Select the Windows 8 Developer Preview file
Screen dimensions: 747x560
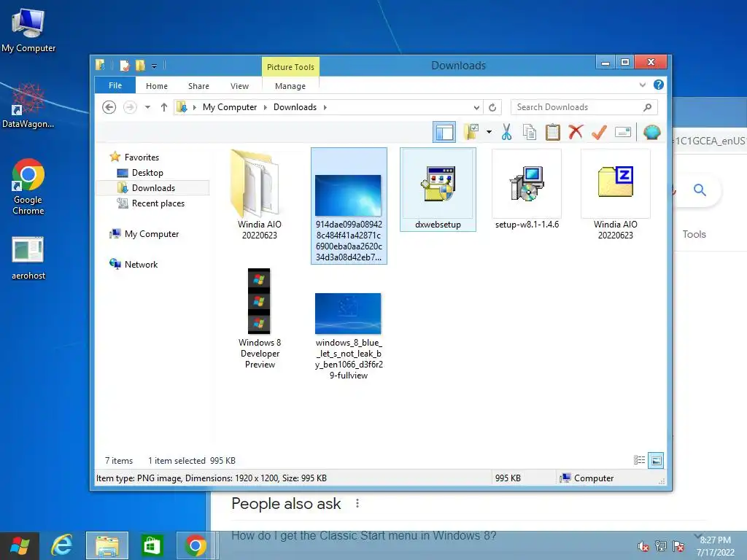pyautogui.click(x=260, y=319)
